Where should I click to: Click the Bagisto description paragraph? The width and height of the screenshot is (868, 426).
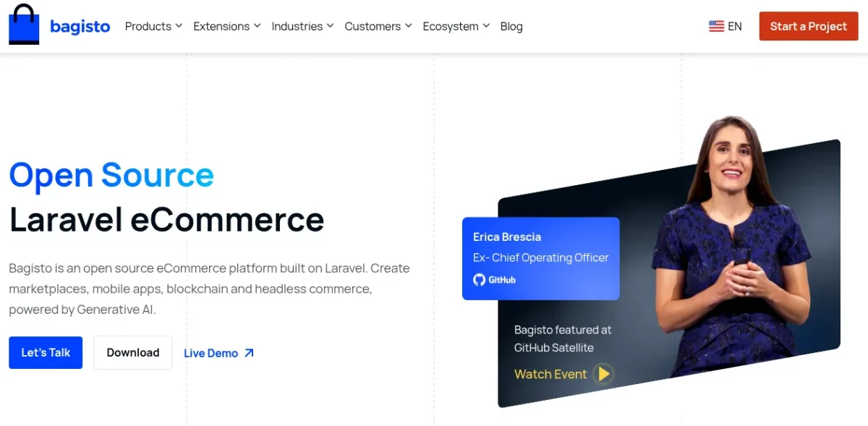[x=210, y=289]
